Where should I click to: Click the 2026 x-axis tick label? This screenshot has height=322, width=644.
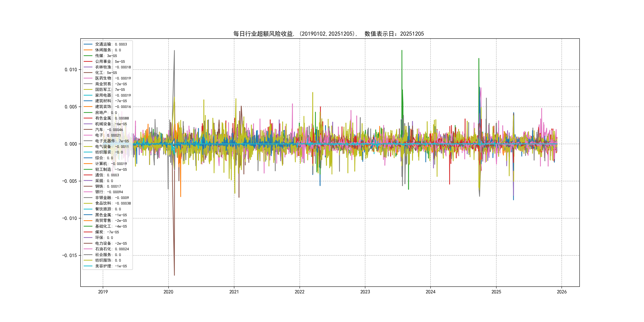(x=562, y=292)
